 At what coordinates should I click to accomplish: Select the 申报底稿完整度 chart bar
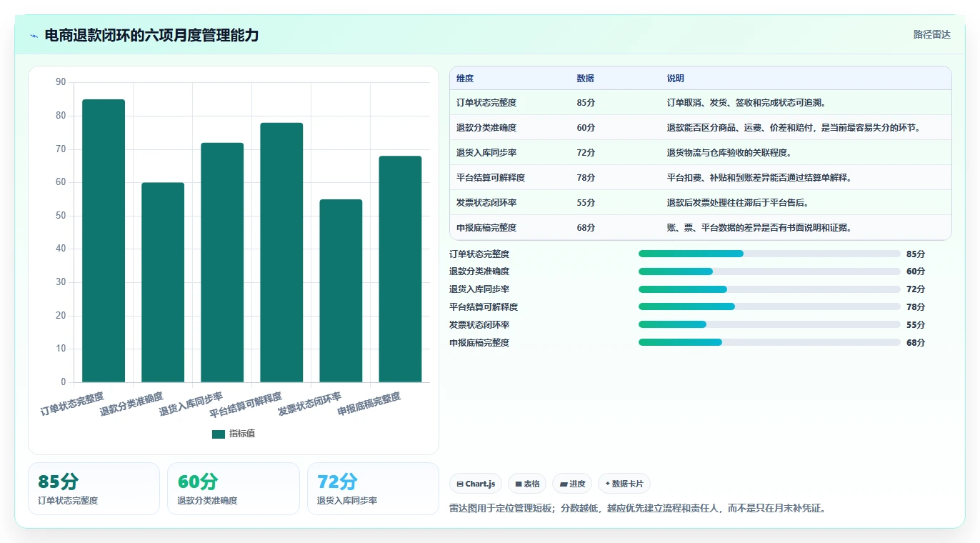(x=400, y=269)
